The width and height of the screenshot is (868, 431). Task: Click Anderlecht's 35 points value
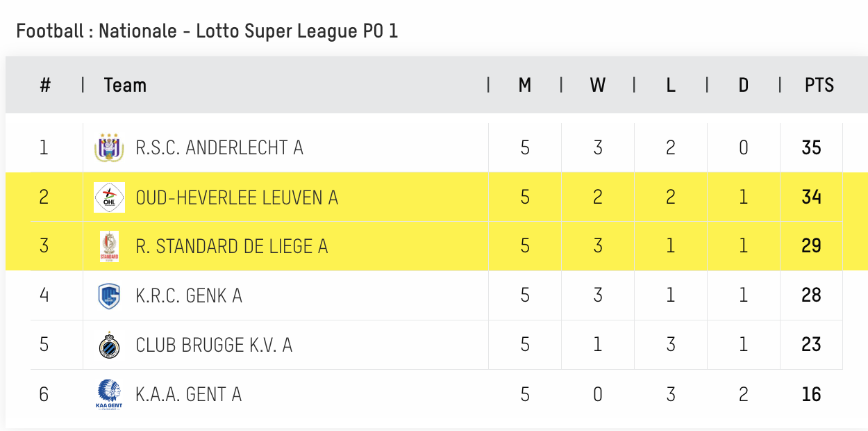[811, 147]
